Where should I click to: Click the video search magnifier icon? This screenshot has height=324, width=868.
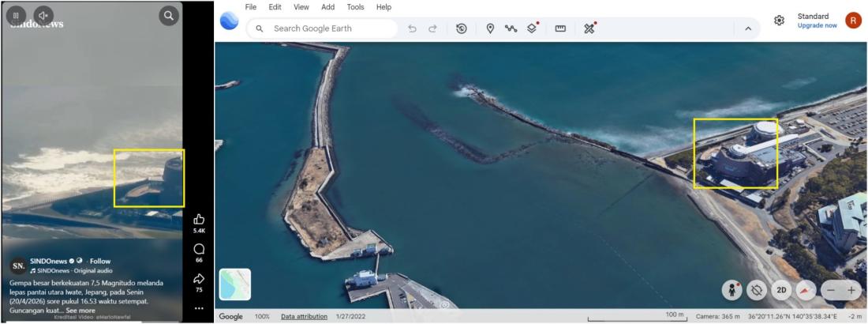pyautogui.click(x=168, y=15)
